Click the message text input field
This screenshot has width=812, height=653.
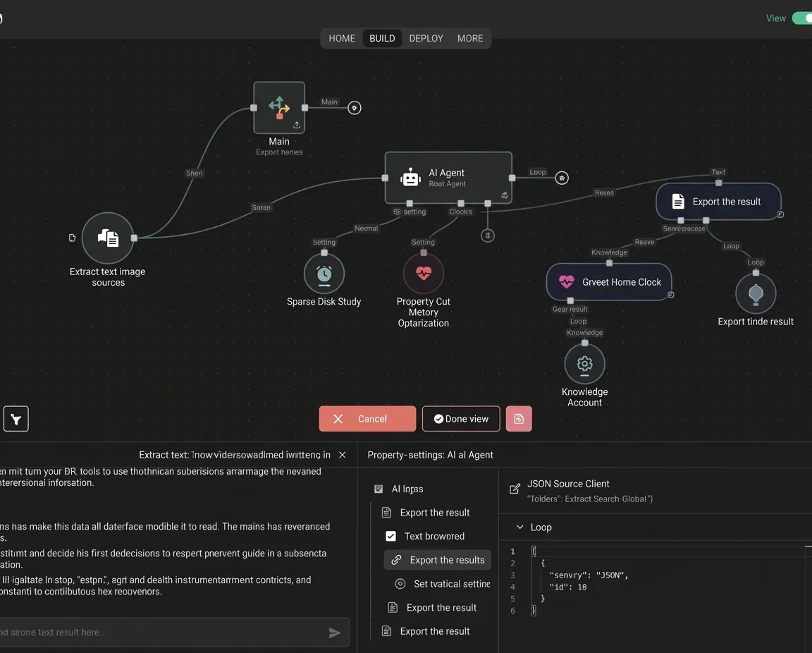pos(175,633)
